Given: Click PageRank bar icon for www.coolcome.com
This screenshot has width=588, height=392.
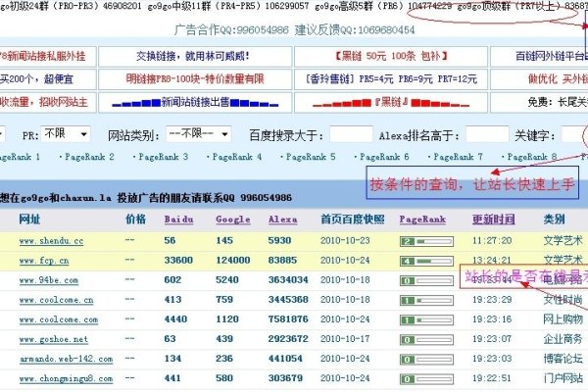Looking at the screenshot, I should [426, 320].
